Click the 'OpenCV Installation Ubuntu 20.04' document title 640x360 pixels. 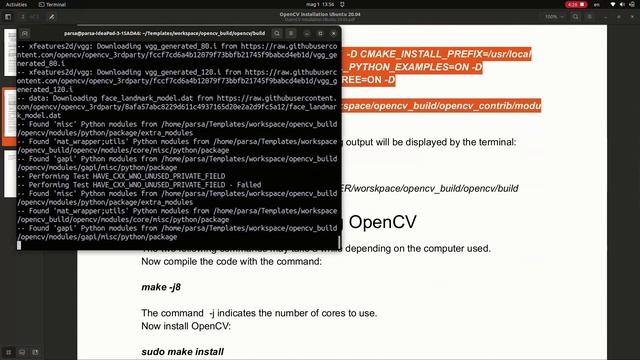coord(320,14)
